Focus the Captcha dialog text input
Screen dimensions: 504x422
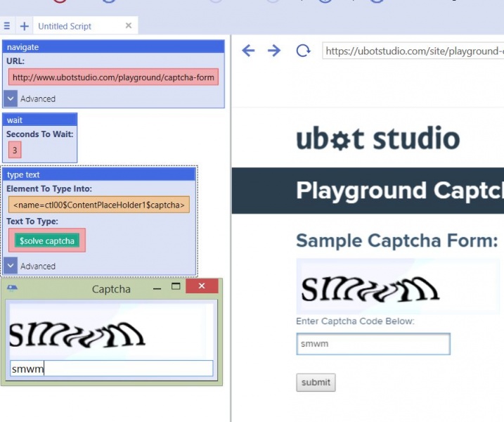(112, 369)
